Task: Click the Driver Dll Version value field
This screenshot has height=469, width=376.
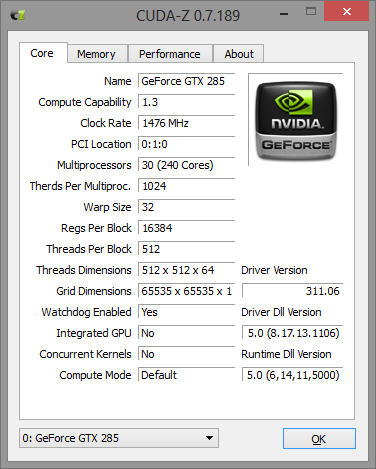Action: [x=292, y=333]
